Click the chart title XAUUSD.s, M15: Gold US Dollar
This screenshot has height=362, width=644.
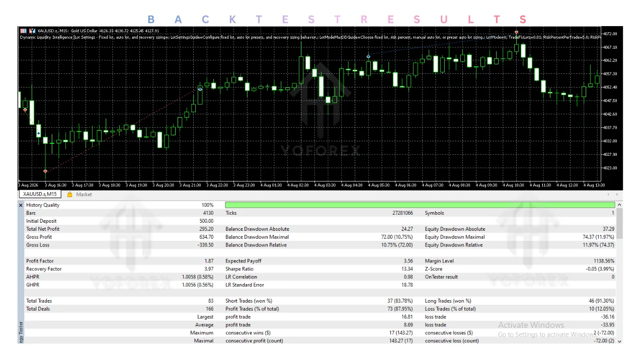pos(67,31)
